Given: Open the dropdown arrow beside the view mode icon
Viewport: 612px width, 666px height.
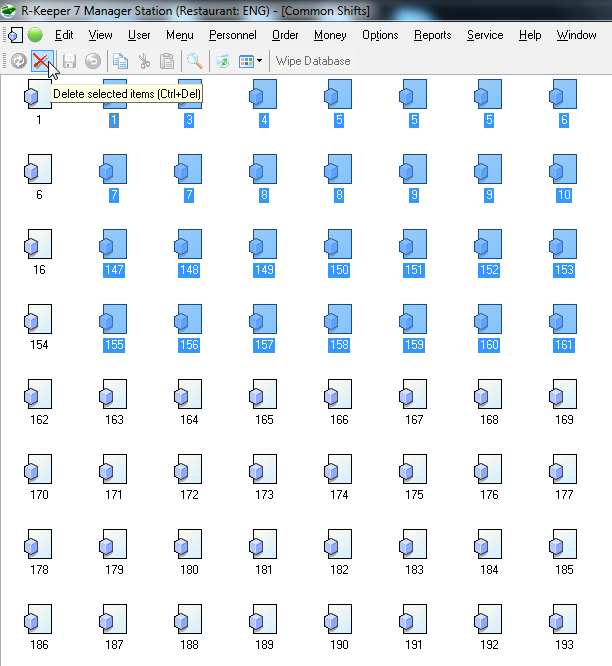Looking at the screenshot, I should click(259, 61).
